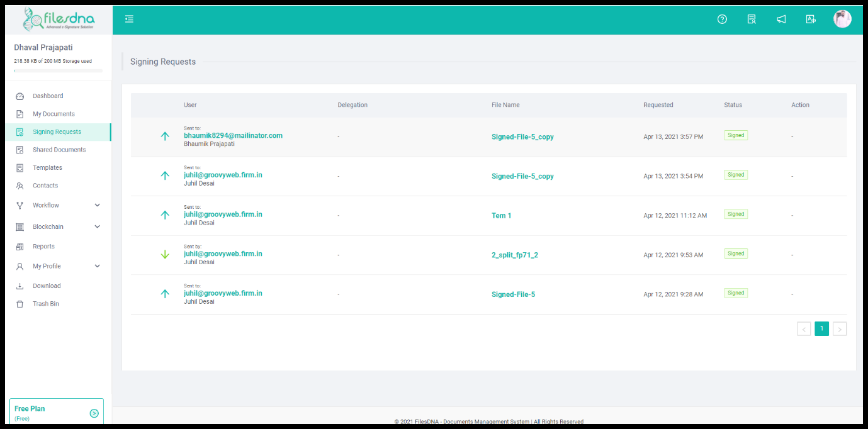Open the user avatar profile picture
The height and width of the screenshot is (429, 868).
842,19
